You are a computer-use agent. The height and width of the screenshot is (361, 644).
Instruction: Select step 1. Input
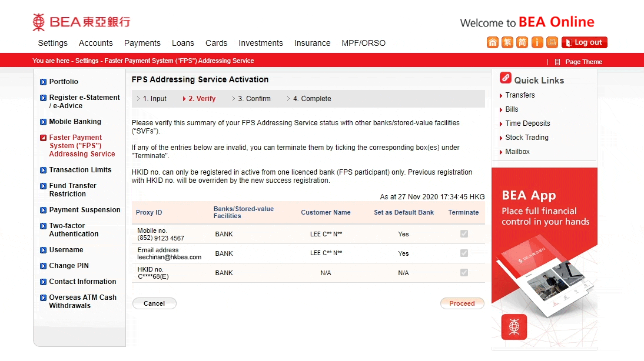pyautogui.click(x=154, y=99)
